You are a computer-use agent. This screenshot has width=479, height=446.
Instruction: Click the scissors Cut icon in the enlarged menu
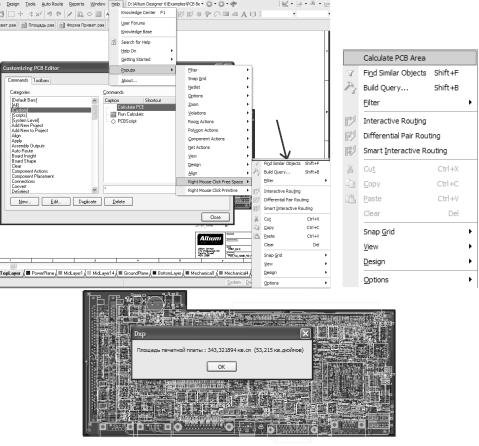click(350, 169)
